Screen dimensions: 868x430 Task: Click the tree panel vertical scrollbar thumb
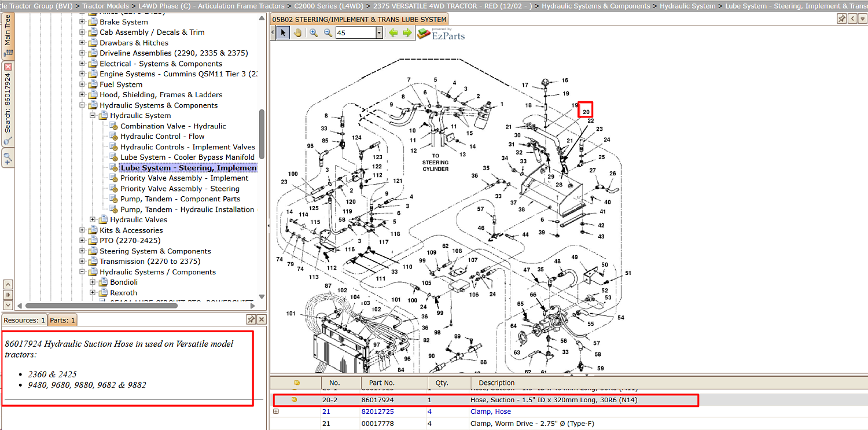(262, 134)
